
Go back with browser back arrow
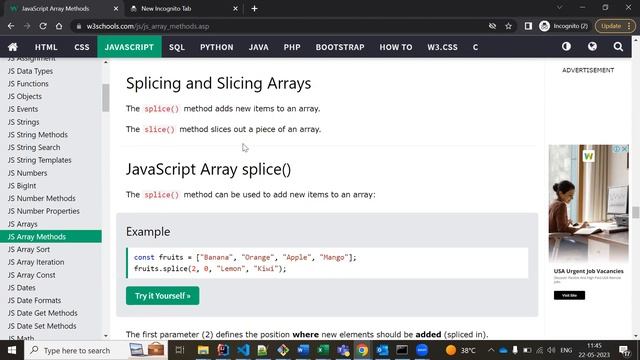tap(11, 26)
